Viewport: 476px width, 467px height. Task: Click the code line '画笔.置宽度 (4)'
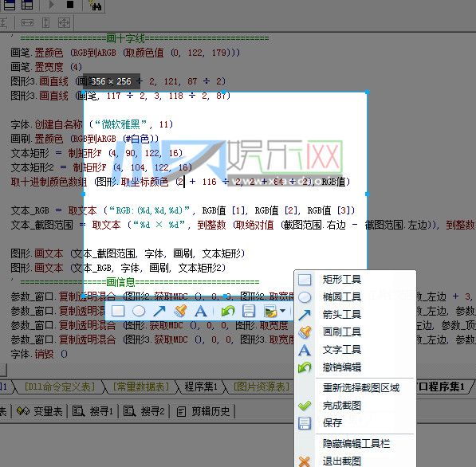46,67
